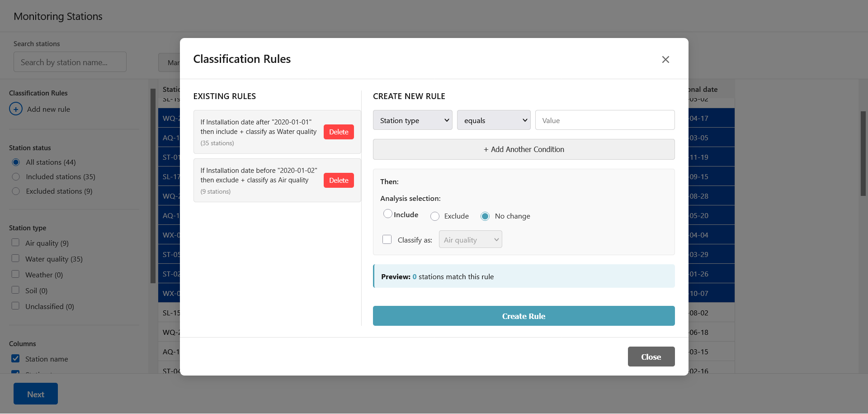The image size is (868, 414).
Task: Open the Station type condition dropdown
Action: click(412, 120)
